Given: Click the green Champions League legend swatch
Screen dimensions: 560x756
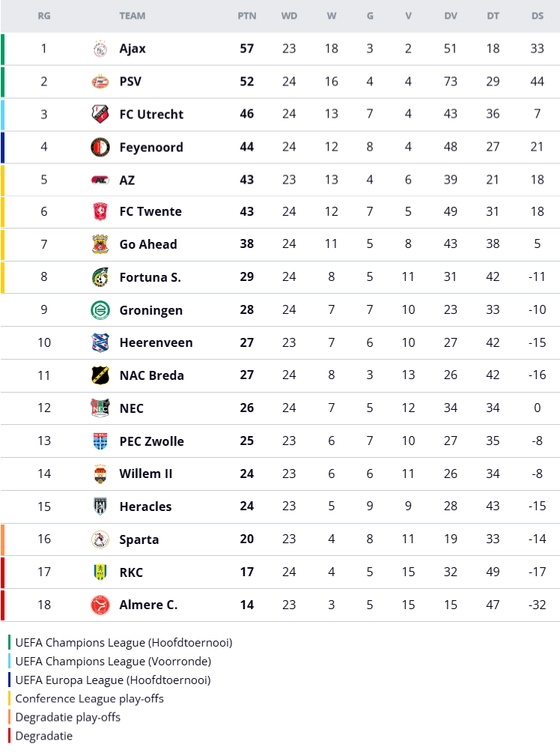Looking at the screenshot, I should 10,643.
